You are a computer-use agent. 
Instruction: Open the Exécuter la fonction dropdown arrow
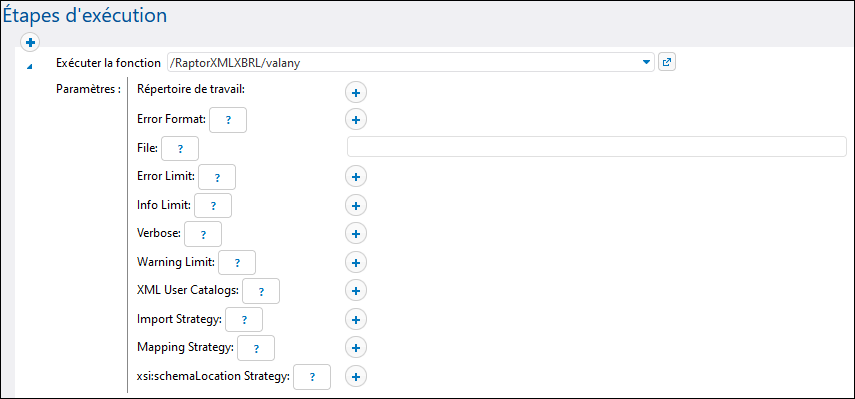646,63
